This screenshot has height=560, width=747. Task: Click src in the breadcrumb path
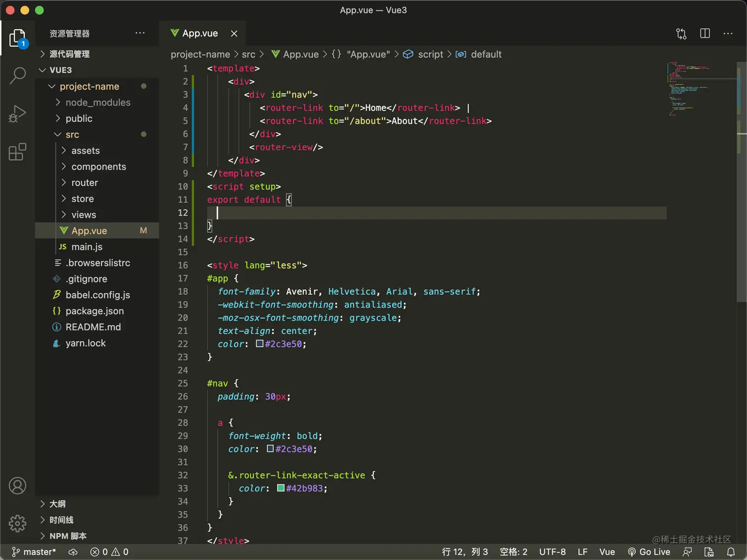pyautogui.click(x=249, y=54)
